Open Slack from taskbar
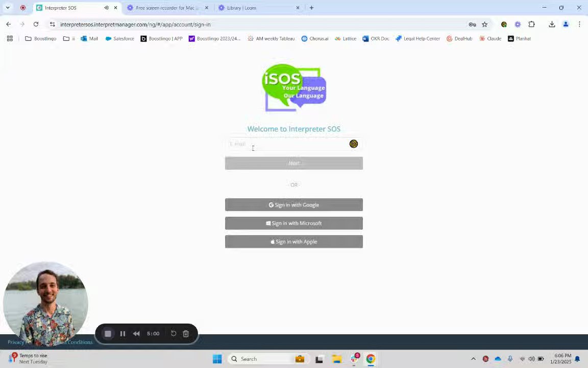 (x=355, y=359)
